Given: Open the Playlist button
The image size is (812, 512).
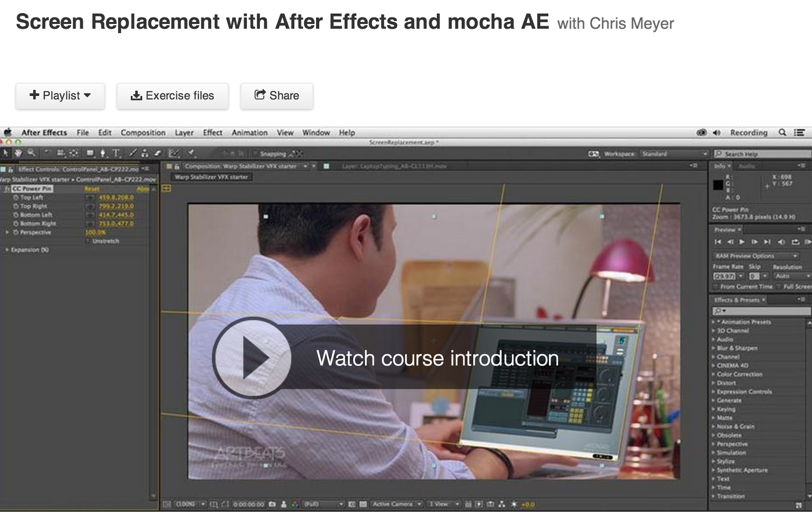Looking at the screenshot, I should pyautogui.click(x=60, y=96).
